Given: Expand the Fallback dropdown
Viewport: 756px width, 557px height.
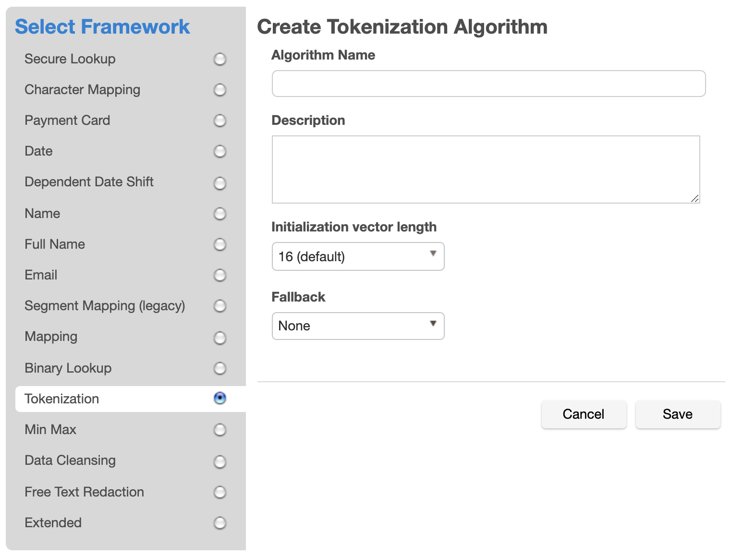Looking at the screenshot, I should [358, 326].
